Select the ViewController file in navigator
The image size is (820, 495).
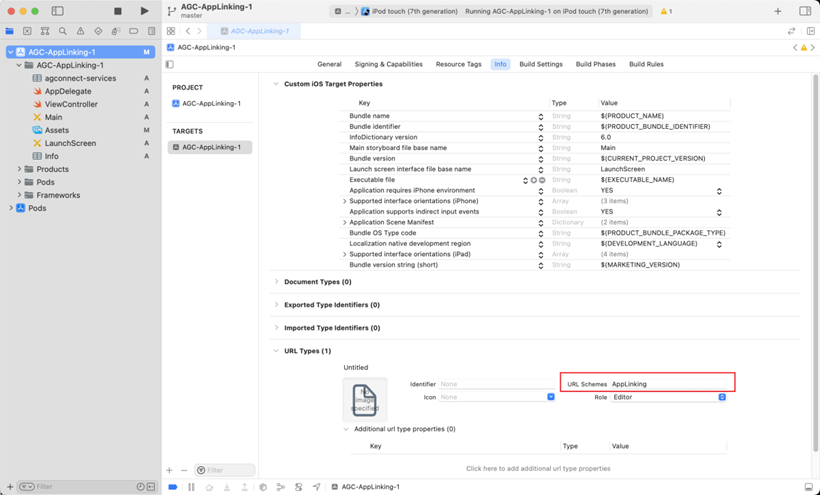pyautogui.click(x=70, y=104)
